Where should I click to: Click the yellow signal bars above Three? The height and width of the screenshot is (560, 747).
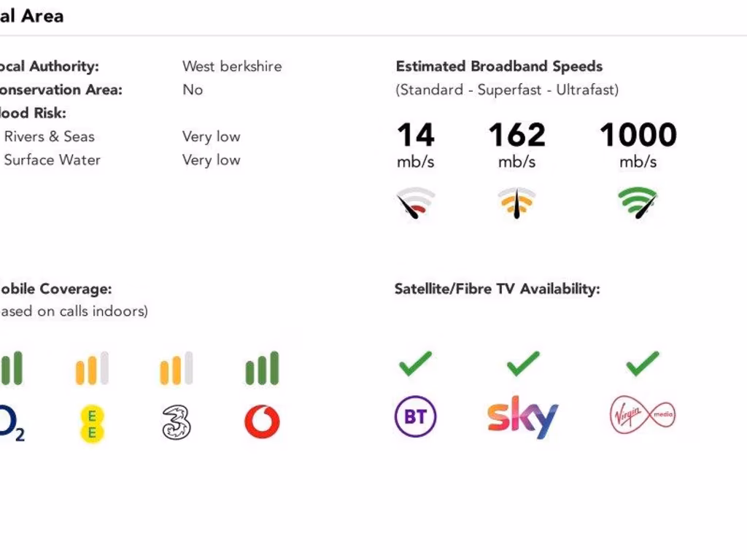[x=177, y=368]
